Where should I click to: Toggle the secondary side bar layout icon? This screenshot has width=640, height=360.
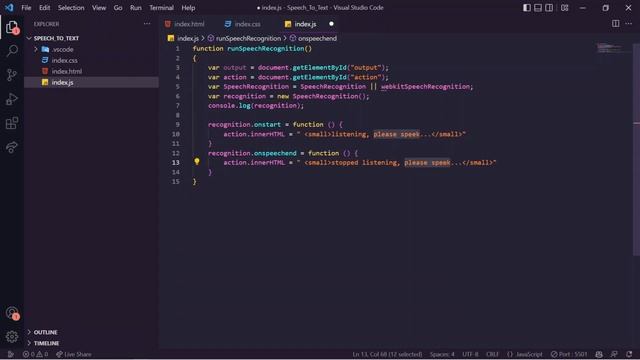pyautogui.click(x=549, y=8)
